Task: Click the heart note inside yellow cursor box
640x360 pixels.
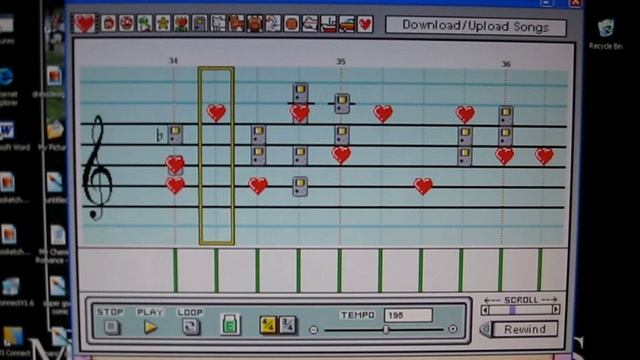Action: click(216, 113)
